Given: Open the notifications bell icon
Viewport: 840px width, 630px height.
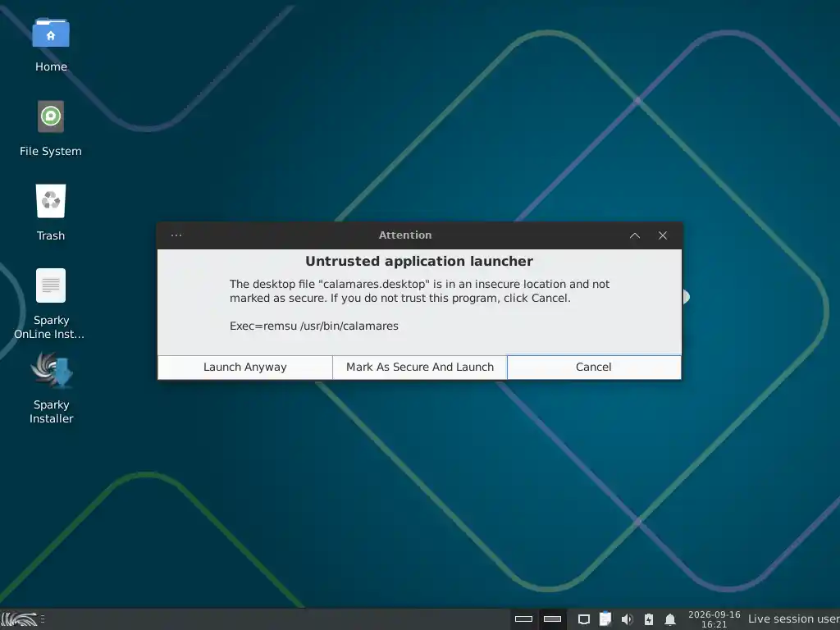Looking at the screenshot, I should click(669, 620).
